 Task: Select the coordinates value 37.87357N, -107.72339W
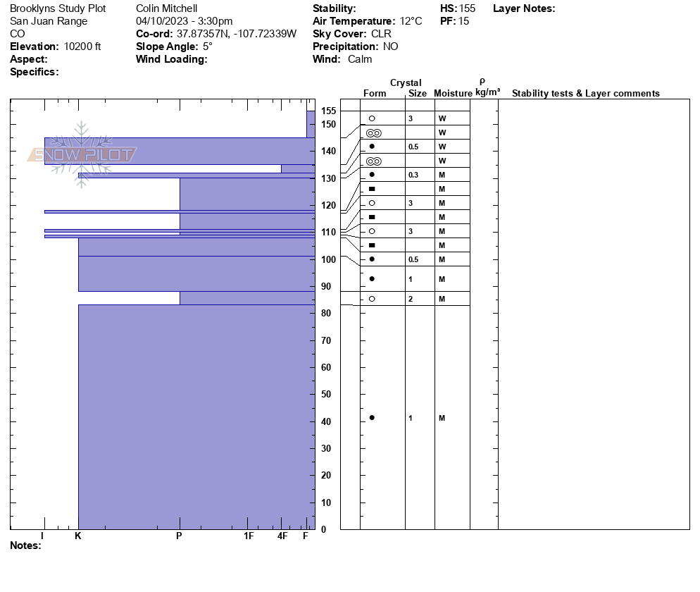(x=236, y=34)
